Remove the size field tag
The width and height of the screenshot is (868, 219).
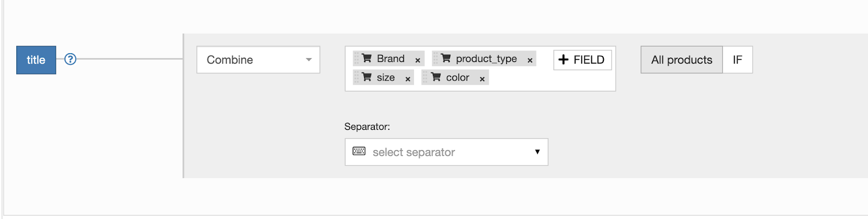click(407, 79)
